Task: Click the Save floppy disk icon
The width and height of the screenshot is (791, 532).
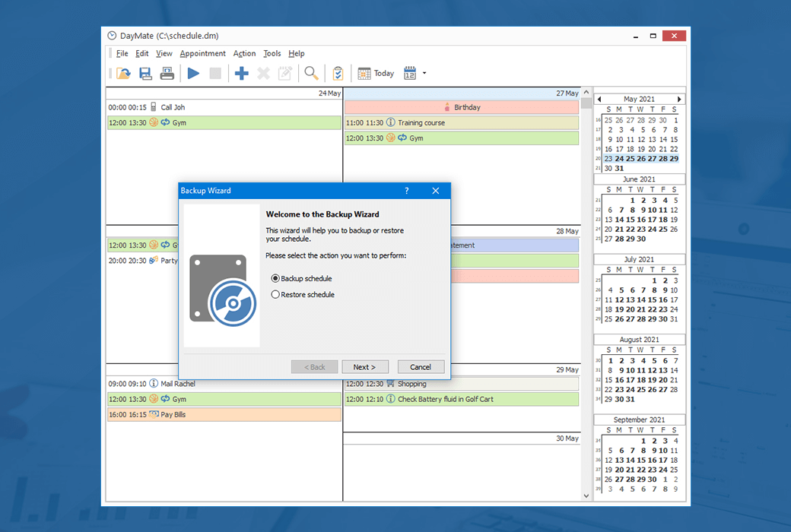Action: tap(145, 74)
